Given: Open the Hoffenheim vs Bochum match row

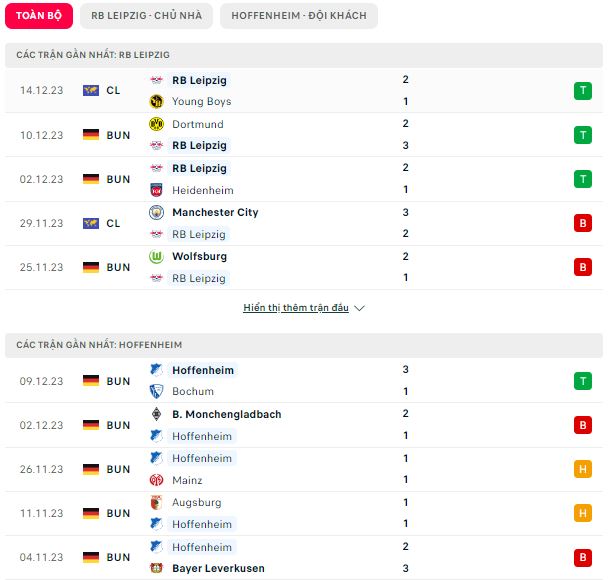Looking at the screenshot, I should [304, 381].
